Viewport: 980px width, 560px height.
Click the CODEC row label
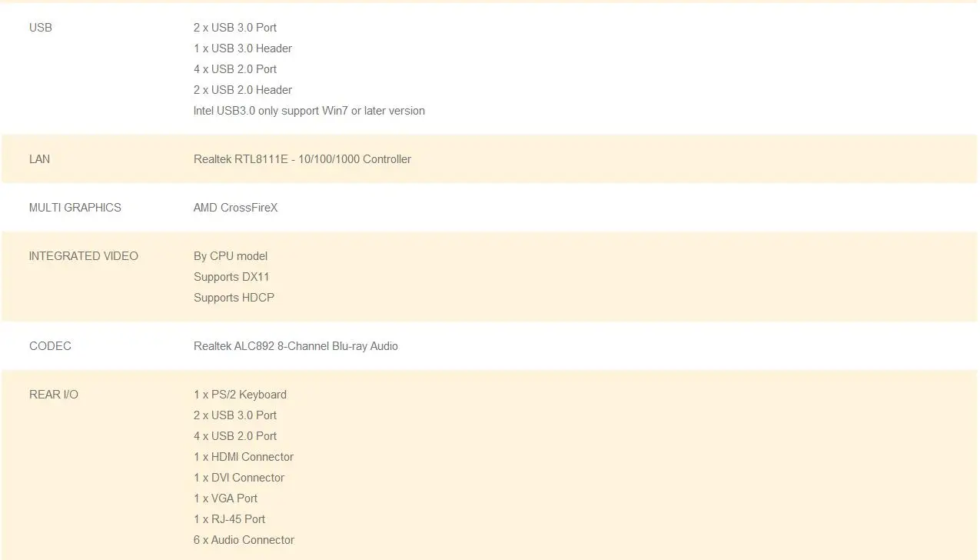50,346
